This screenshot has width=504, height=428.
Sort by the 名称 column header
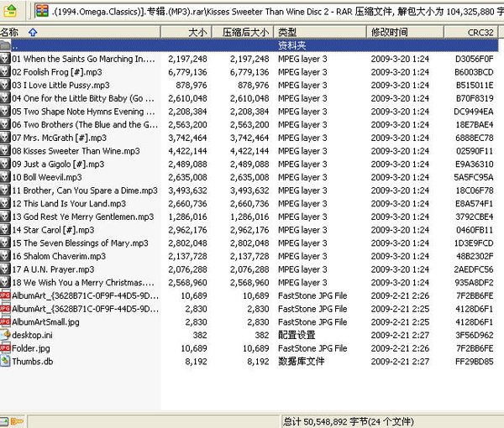coord(80,32)
